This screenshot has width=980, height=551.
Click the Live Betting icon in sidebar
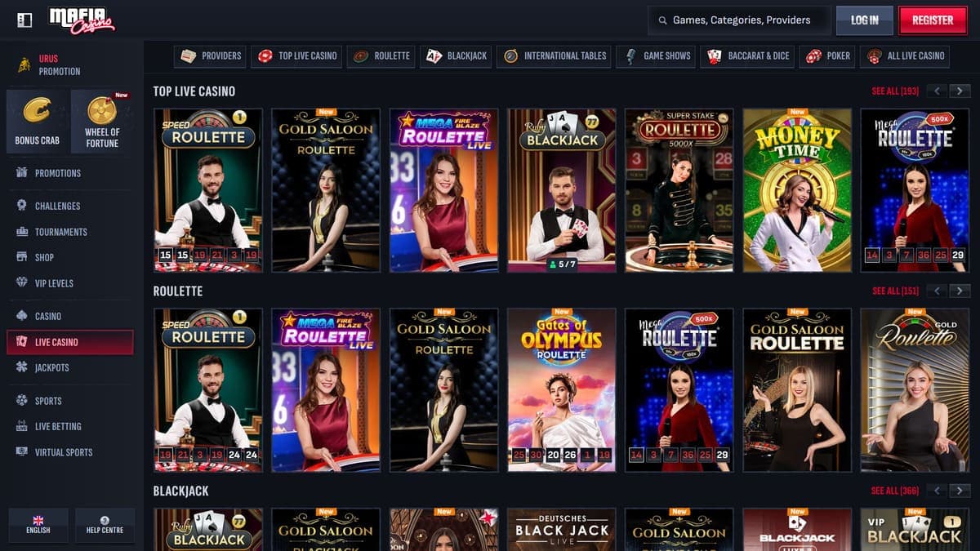coord(22,426)
